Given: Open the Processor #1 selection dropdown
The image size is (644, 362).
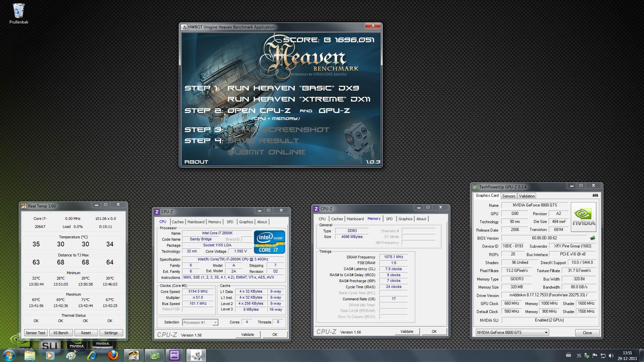Looking at the screenshot, I should pos(200,322).
